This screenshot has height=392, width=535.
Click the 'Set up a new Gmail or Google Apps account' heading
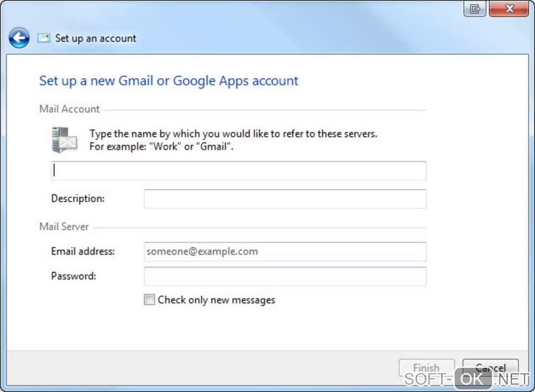pos(168,81)
